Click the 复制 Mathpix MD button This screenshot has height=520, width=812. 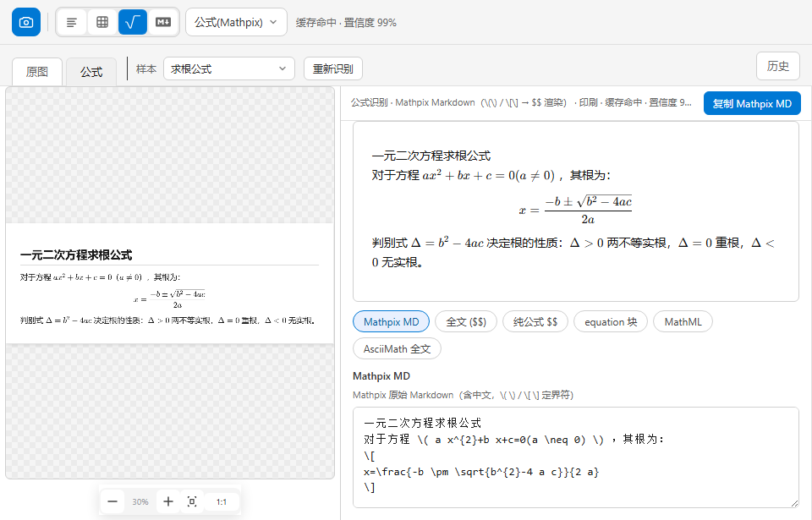[x=752, y=104]
